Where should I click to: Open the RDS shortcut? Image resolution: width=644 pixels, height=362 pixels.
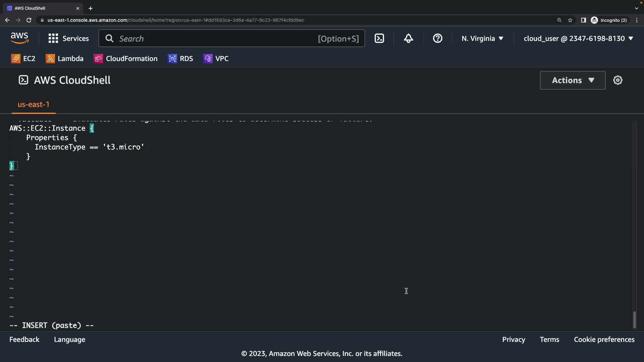click(180, 59)
